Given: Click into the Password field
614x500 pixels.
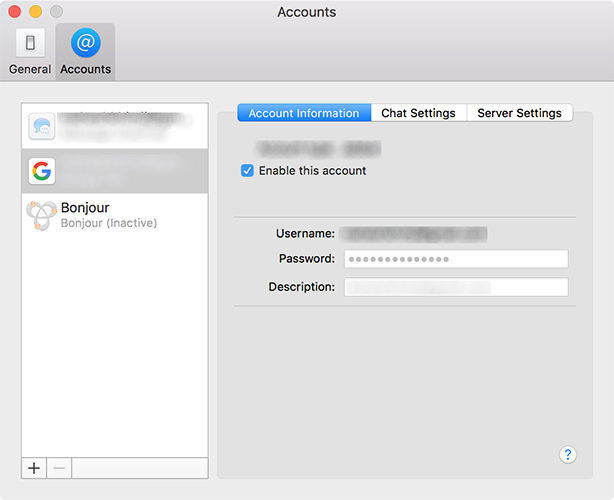Looking at the screenshot, I should point(456,259).
